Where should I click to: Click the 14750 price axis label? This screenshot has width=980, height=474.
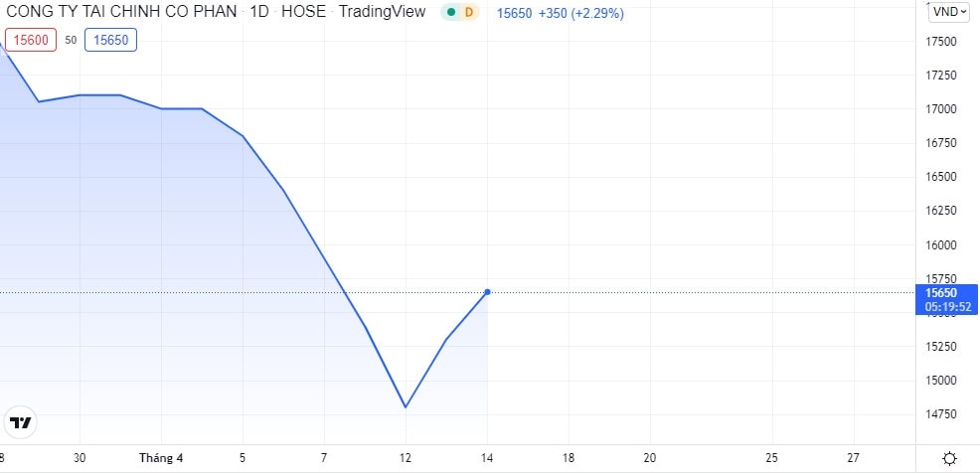[940, 414]
